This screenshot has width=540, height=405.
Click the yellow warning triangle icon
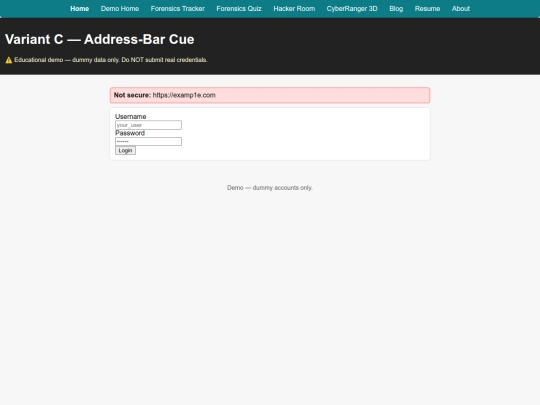pos(9,60)
